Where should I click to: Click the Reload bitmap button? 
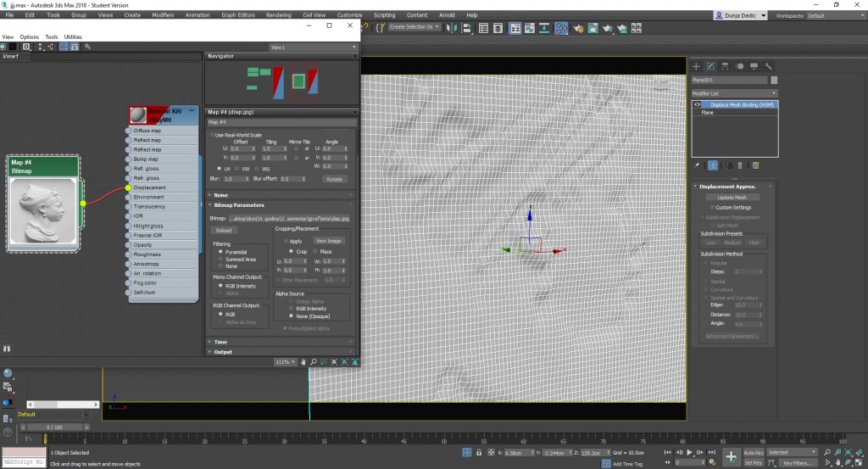tap(224, 231)
